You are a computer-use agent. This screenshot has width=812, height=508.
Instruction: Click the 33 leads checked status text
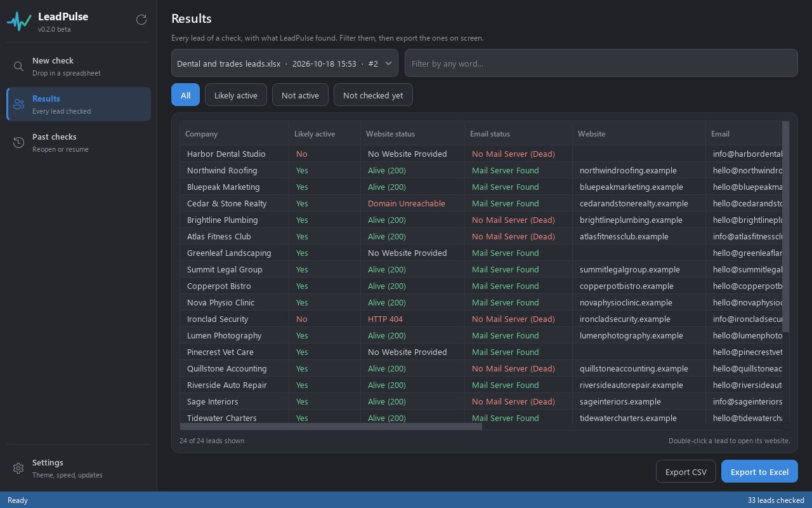click(776, 500)
